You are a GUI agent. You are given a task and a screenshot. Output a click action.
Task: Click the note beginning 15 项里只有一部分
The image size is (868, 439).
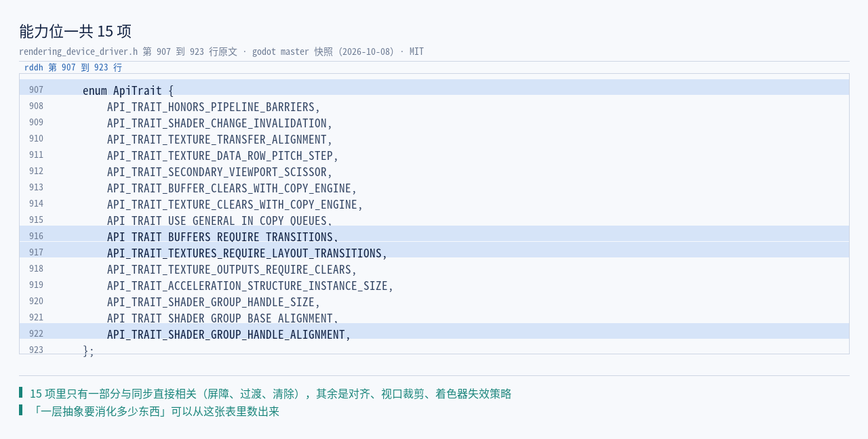tap(271, 394)
